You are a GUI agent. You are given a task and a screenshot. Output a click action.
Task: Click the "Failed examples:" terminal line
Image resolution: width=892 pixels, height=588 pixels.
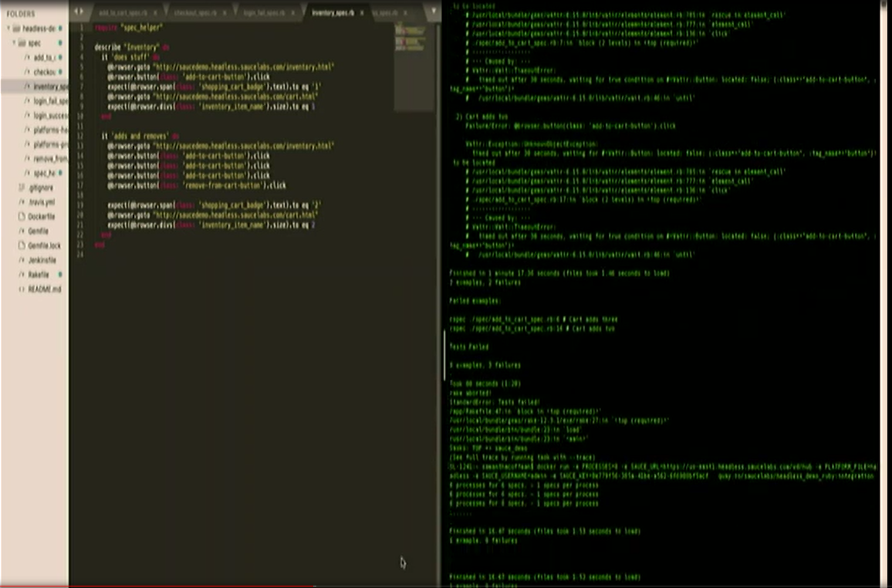pyautogui.click(x=475, y=300)
